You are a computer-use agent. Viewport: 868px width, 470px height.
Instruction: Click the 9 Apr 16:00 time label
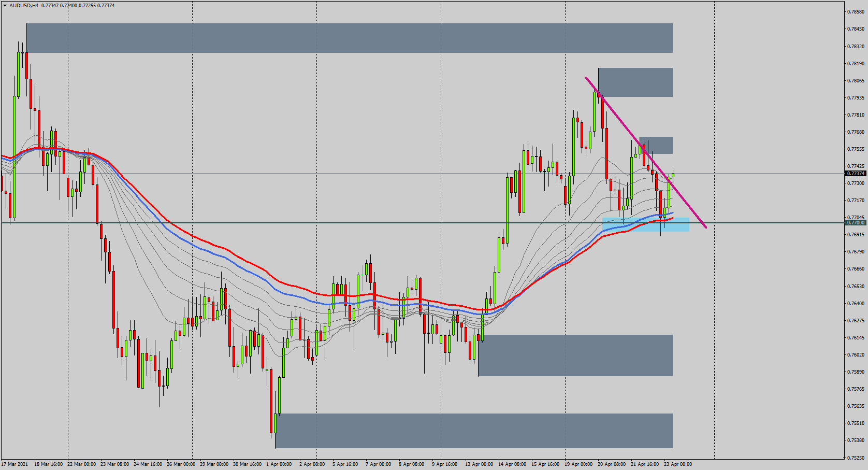(x=444, y=464)
